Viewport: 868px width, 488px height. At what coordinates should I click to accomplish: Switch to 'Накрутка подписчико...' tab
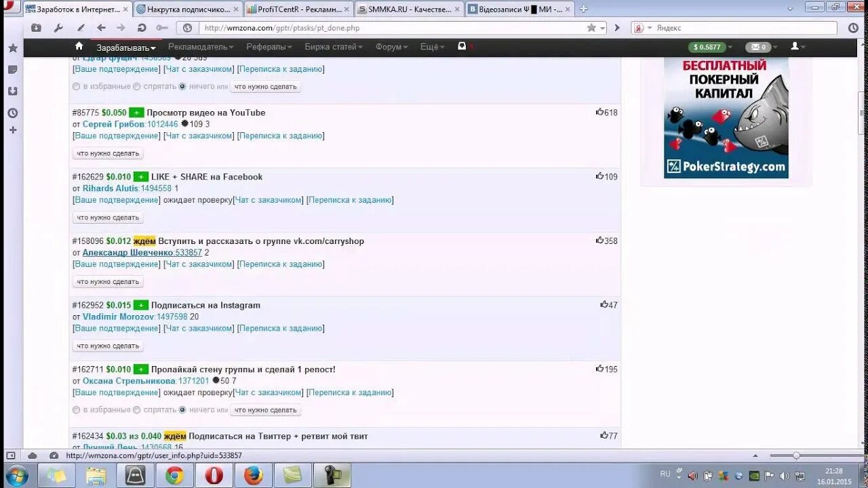coord(187,9)
